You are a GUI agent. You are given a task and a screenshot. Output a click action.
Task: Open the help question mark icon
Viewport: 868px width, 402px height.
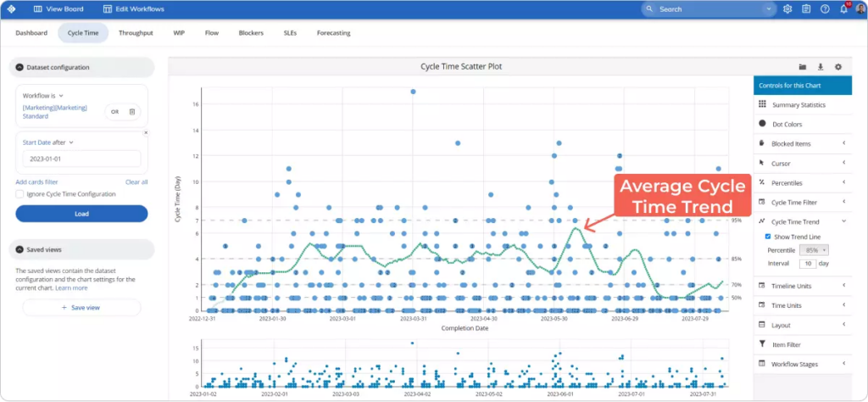(x=825, y=8)
